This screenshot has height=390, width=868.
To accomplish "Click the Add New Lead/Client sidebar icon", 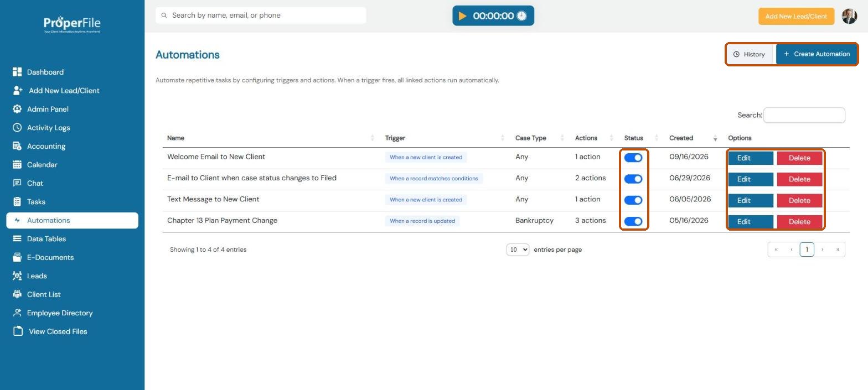I will point(18,90).
